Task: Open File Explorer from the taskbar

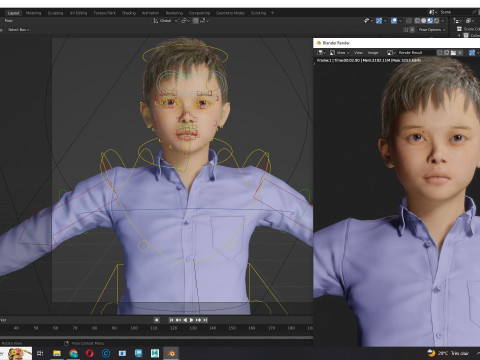Action: pyautogui.click(x=57, y=353)
